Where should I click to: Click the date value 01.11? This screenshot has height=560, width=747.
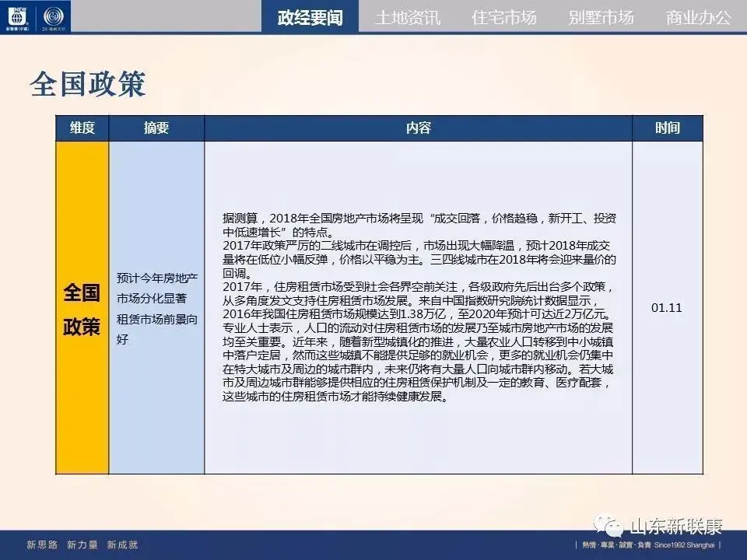point(667,308)
